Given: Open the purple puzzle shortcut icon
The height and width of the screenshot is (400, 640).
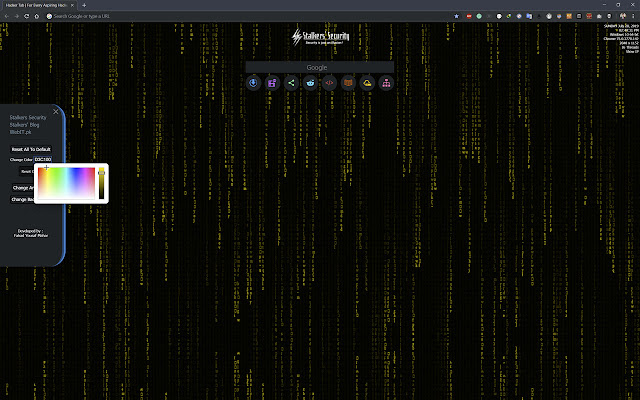Looking at the screenshot, I should (272, 83).
